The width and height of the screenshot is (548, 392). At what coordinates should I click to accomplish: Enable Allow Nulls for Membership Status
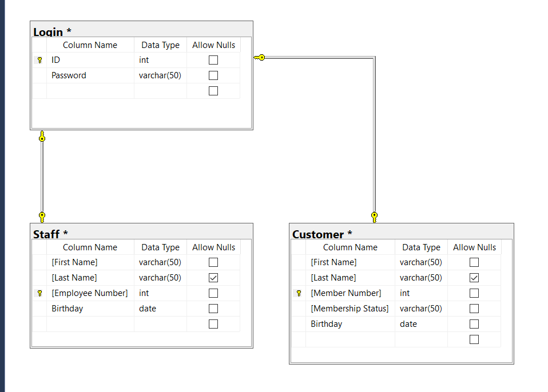474,308
